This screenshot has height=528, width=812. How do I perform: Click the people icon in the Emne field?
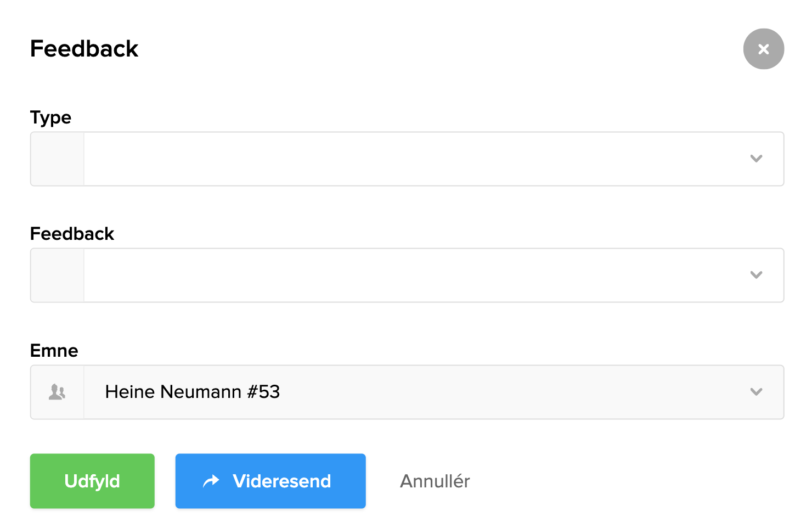click(57, 392)
